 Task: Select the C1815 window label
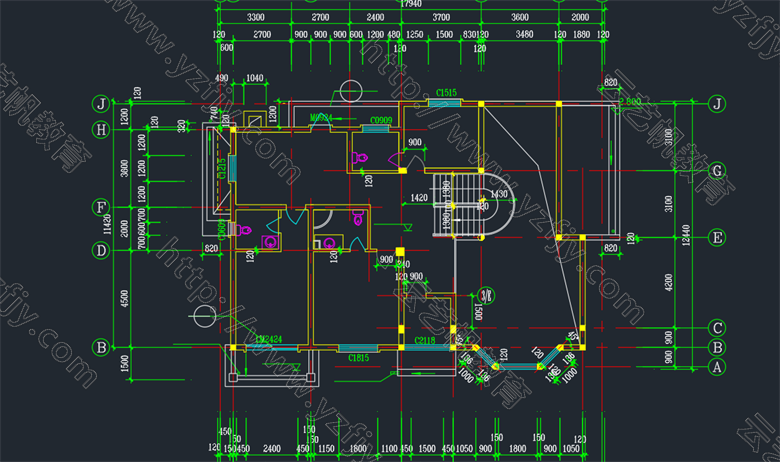pos(358,358)
